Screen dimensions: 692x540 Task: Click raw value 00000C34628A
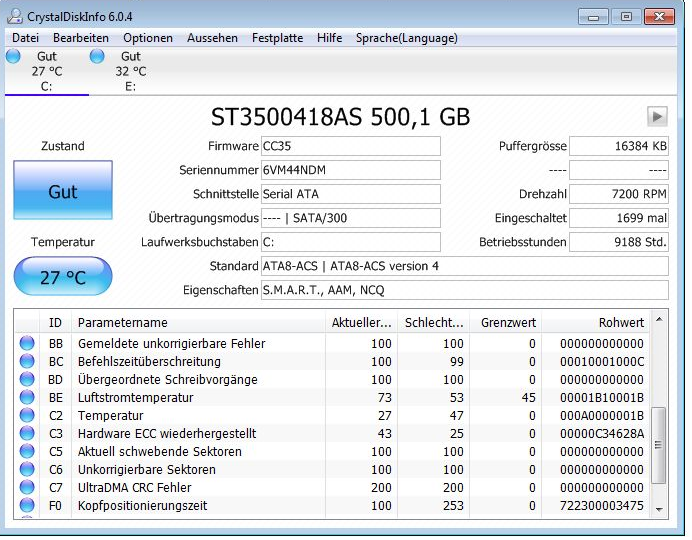(x=602, y=434)
